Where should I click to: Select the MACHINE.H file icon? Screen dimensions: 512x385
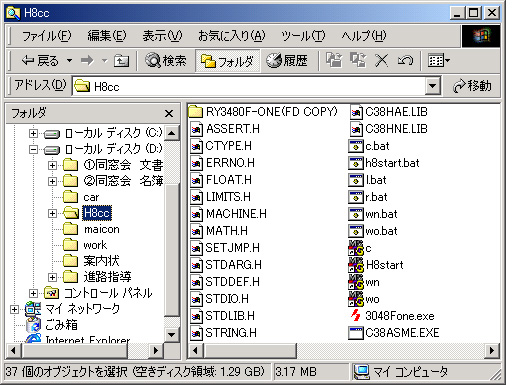coord(196,214)
